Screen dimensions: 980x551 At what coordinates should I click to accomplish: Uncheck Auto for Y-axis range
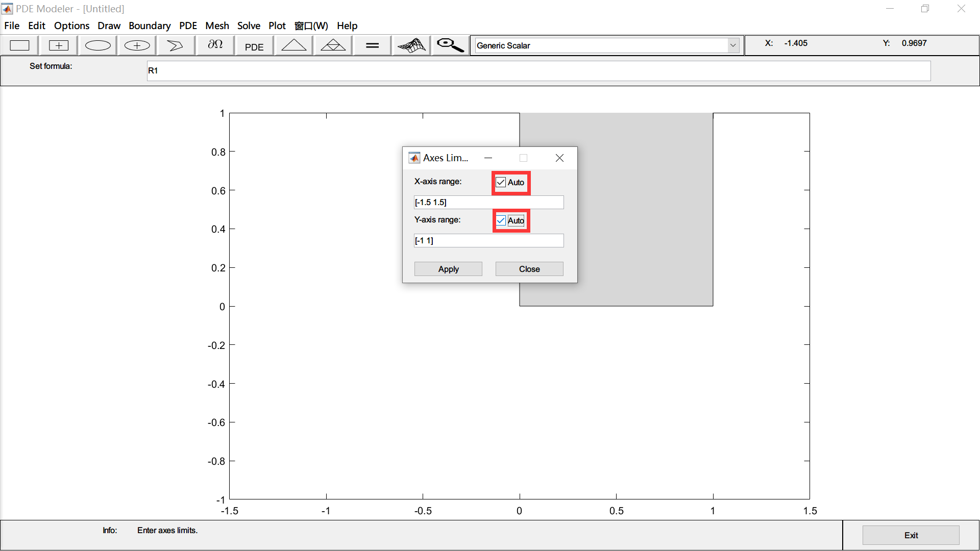(x=501, y=220)
